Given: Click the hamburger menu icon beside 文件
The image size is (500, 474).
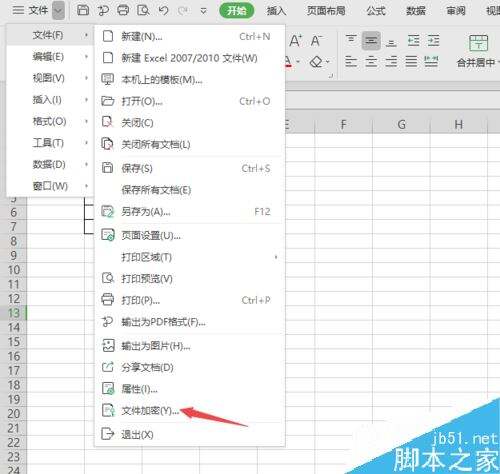Looking at the screenshot, I should coord(18,10).
